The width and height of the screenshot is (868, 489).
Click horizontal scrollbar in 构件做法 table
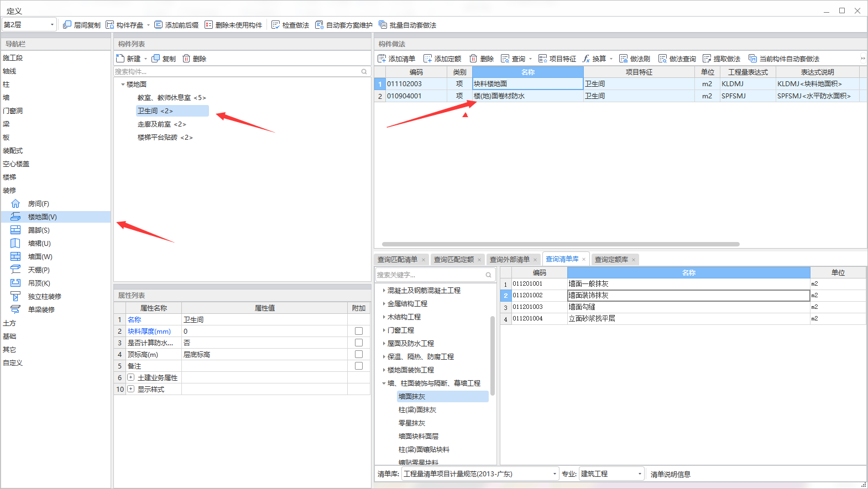pos(561,244)
